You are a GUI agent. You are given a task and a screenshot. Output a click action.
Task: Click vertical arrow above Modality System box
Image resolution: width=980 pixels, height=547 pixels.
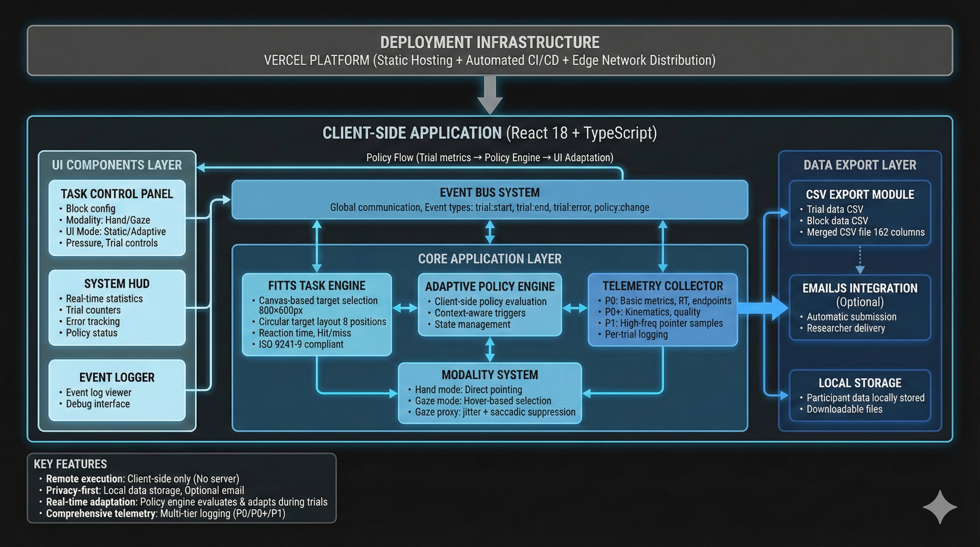pyautogui.click(x=490, y=349)
